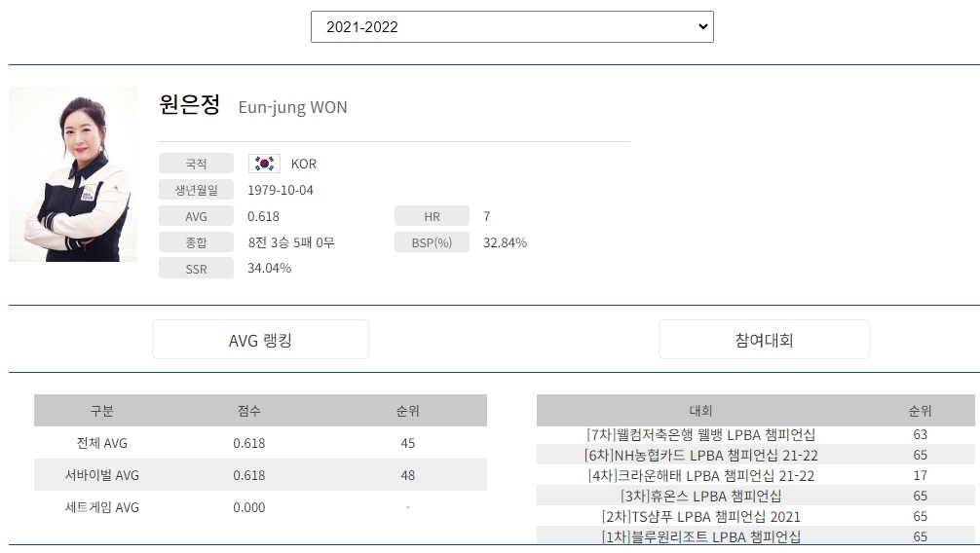Viewport: 980px width, 553px height.
Task: Open [4차]크라운해태 LPBA 챔피언십 21-22
Action: click(x=700, y=475)
